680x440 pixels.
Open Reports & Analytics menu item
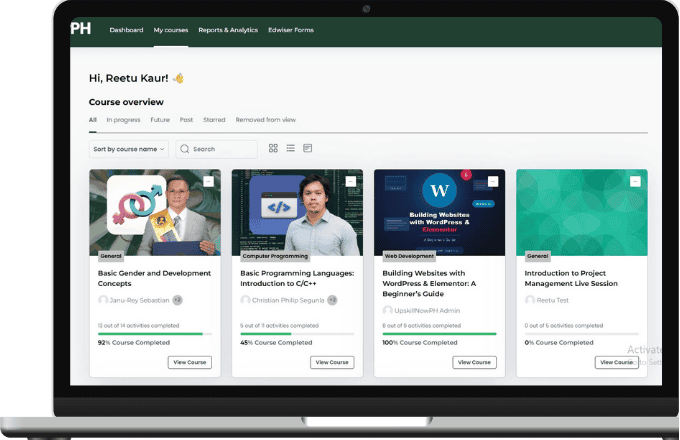228,30
